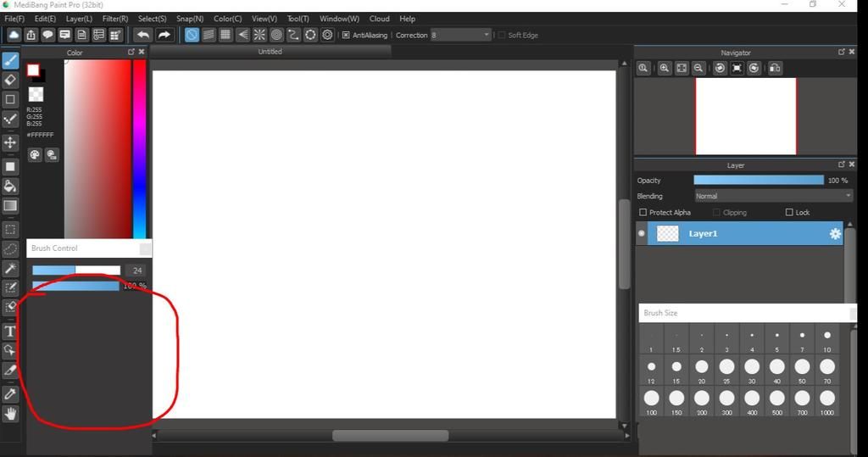Open the View menu

point(264,19)
